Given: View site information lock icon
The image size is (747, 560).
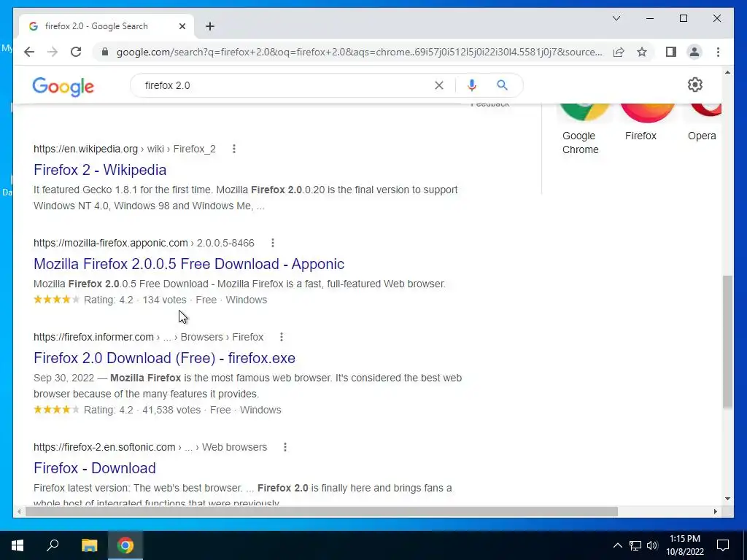Looking at the screenshot, I should [x=105, y=52].
